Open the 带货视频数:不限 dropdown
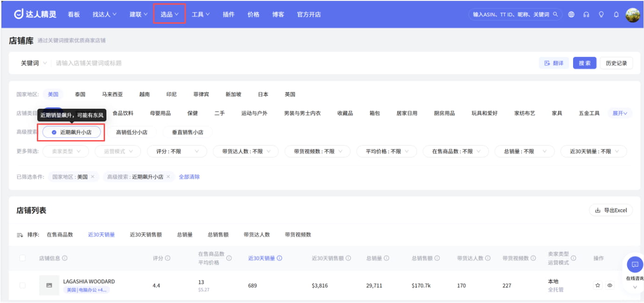This screenshot has height=303, width=644. 317,151
